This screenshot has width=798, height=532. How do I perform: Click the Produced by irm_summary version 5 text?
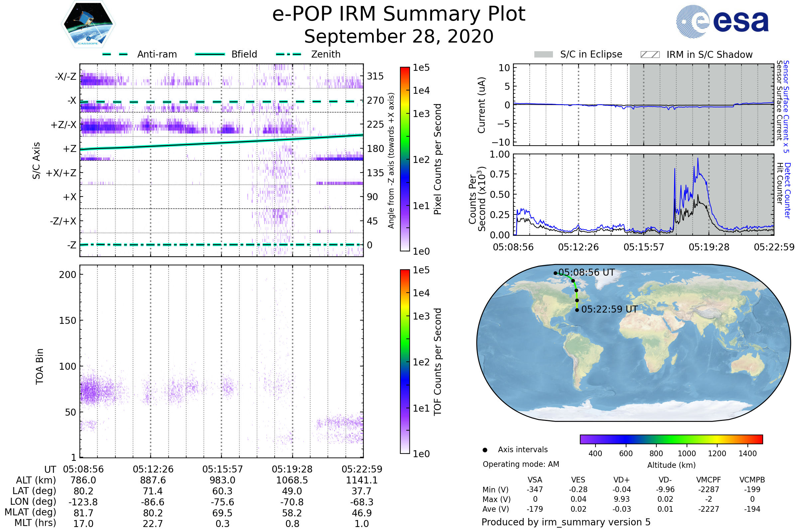pyautogui.click(x=566, y=522)
